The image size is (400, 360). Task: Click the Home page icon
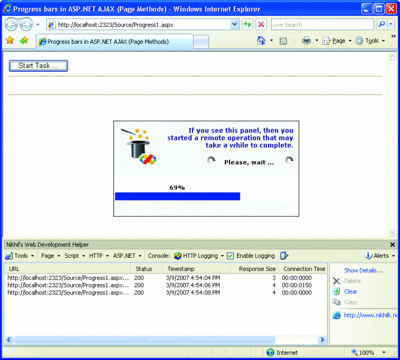pyautogui.click(x=261, y=41)
